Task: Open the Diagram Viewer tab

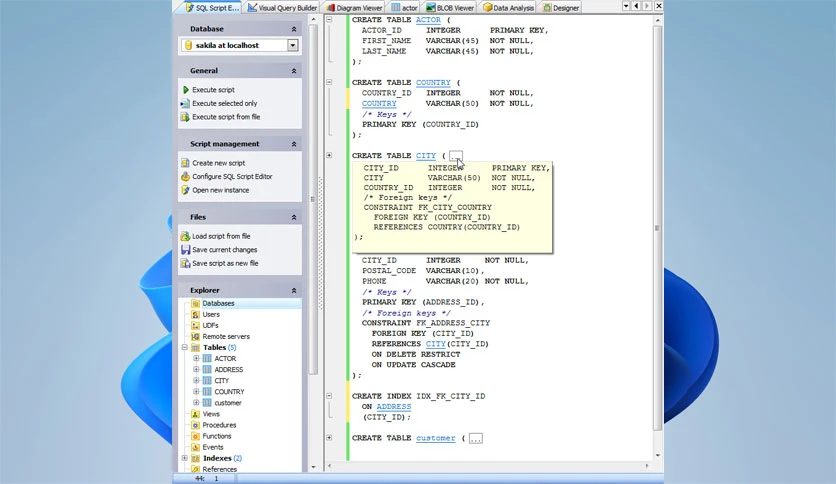Action: 354,7
